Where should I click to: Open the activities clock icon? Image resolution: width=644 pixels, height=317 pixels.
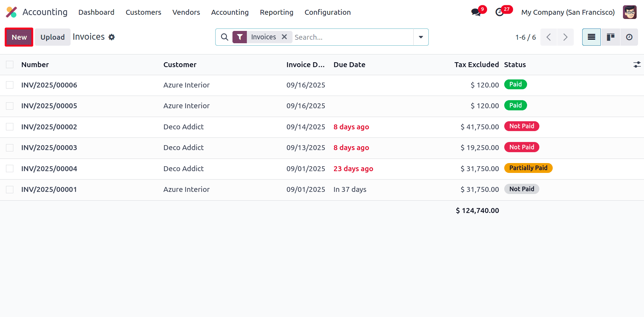pos(499,12)
